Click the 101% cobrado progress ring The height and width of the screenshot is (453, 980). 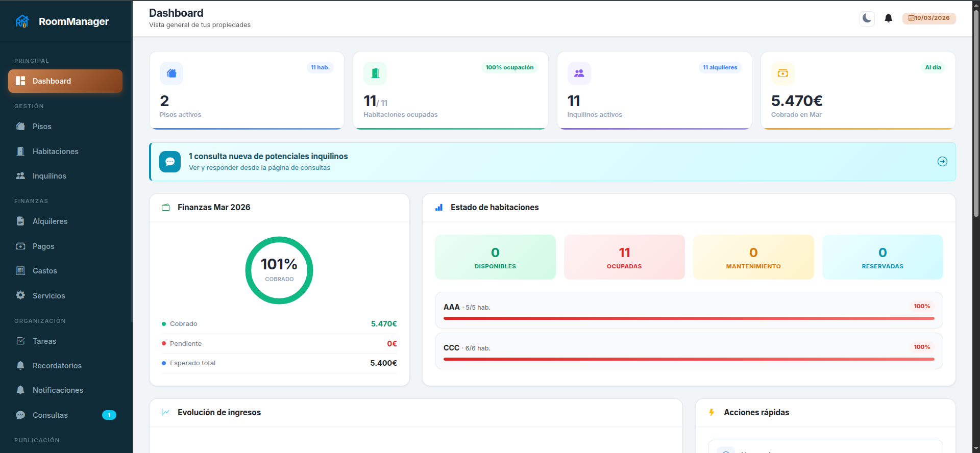point(279,270)
